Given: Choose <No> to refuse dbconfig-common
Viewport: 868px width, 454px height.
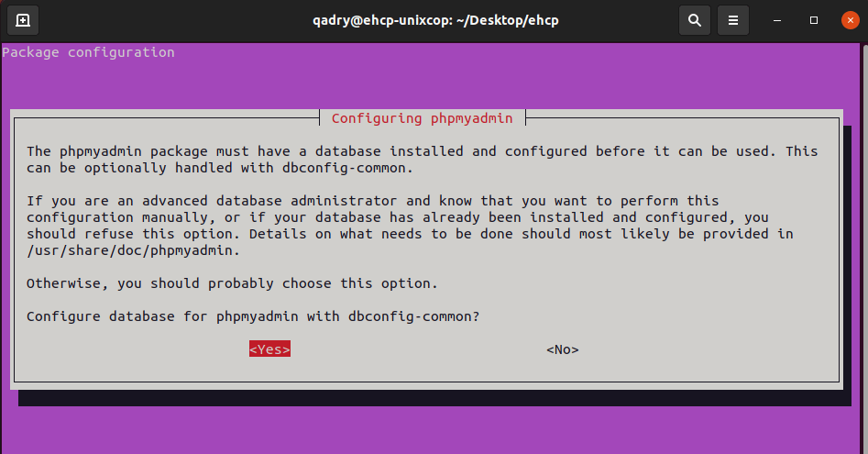Looking at the screenshot, I should [563, 349].
